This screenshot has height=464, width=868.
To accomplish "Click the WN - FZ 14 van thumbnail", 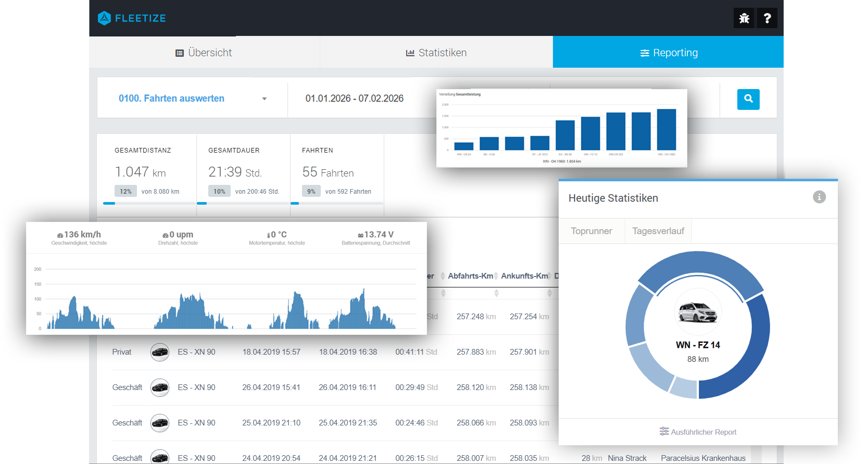I will point(698,312).
